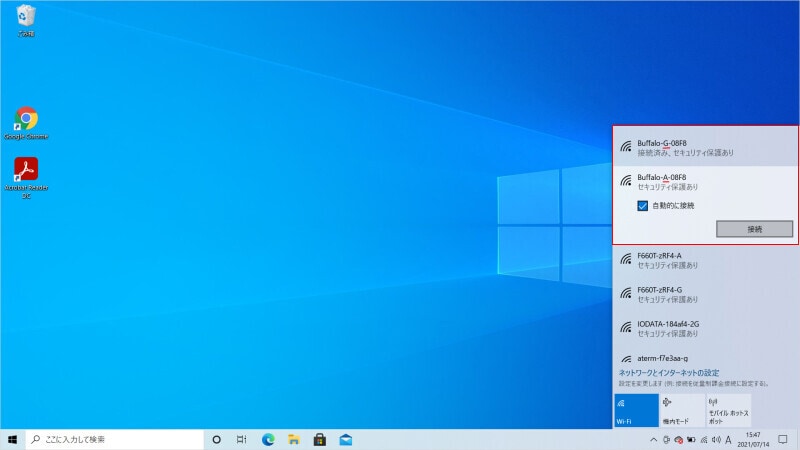Open ネットワークとインターネットの設定 link
This screenshot has height=450, width=800.
coord(668,372)
